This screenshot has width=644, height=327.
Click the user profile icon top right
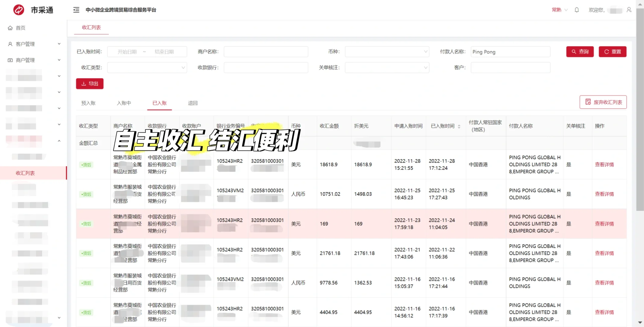[x=629, y=10]
